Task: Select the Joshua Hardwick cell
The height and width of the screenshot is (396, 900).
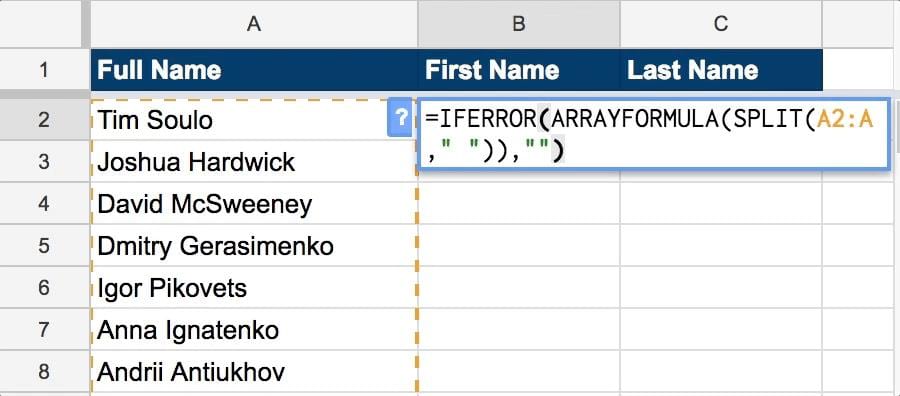Action: coord(254,162)
